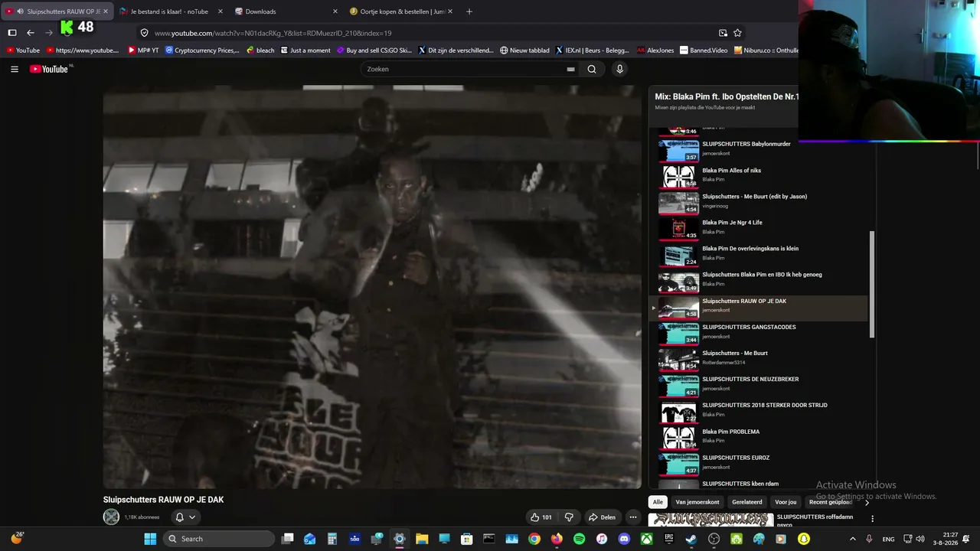Start voice search with the microphone icon

click(619, 69)
